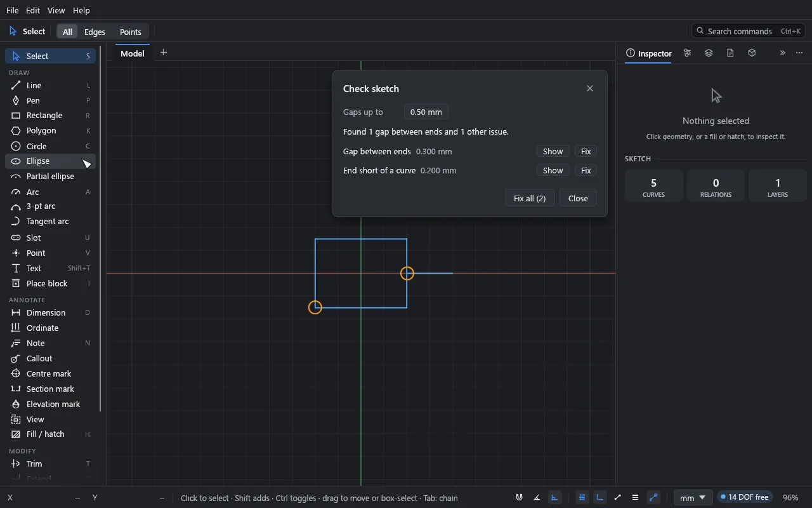Expand the panel overflow chevrons
This screenshot has height=508, width=812.
point(782,53)
